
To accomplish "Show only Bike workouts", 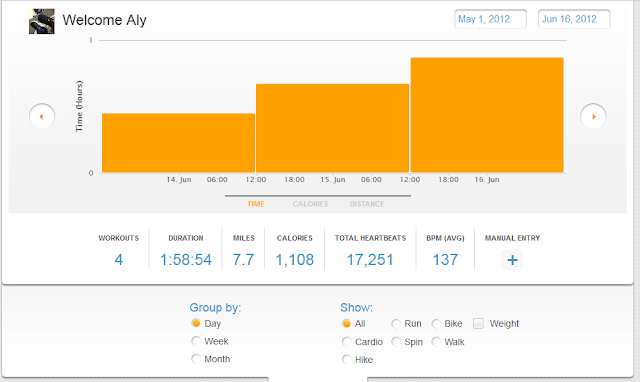I will 436,324.
